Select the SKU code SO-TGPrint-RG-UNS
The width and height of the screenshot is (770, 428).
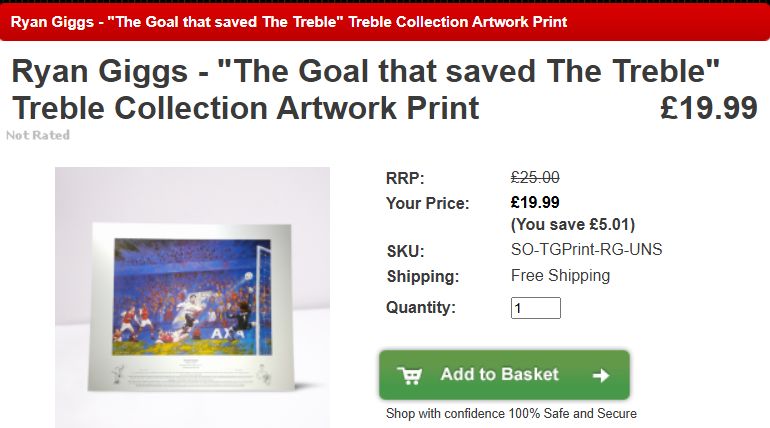(x=586, y=250)
